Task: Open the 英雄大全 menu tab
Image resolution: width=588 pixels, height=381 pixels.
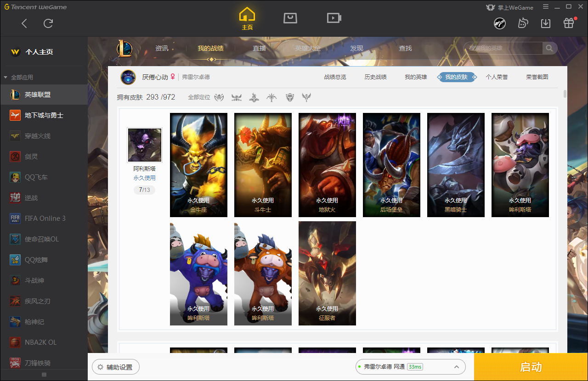Action: (x=308, y=48)
